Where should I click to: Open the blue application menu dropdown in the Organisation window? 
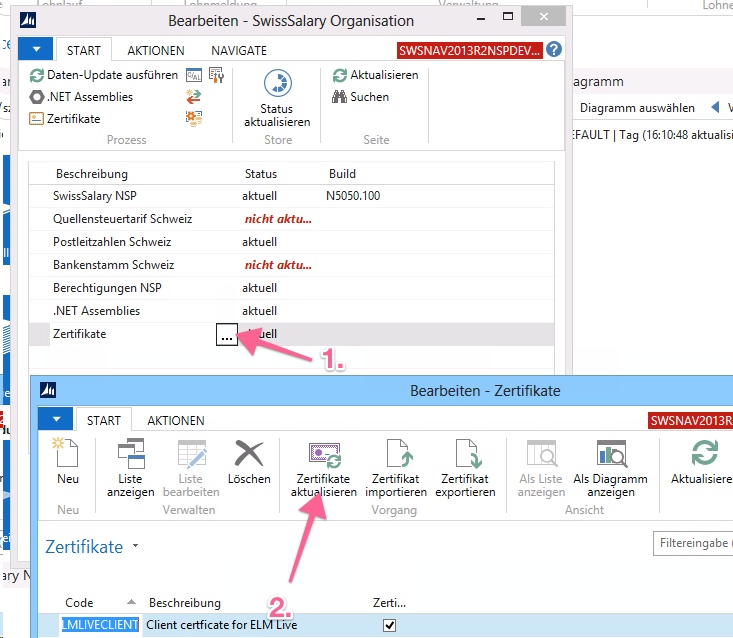tap(36, 49)
